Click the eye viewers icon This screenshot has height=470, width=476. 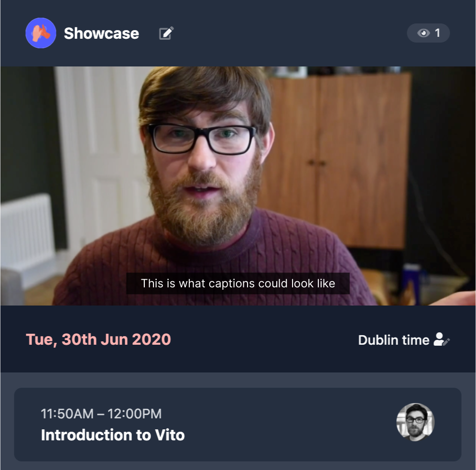pos(423,33)
